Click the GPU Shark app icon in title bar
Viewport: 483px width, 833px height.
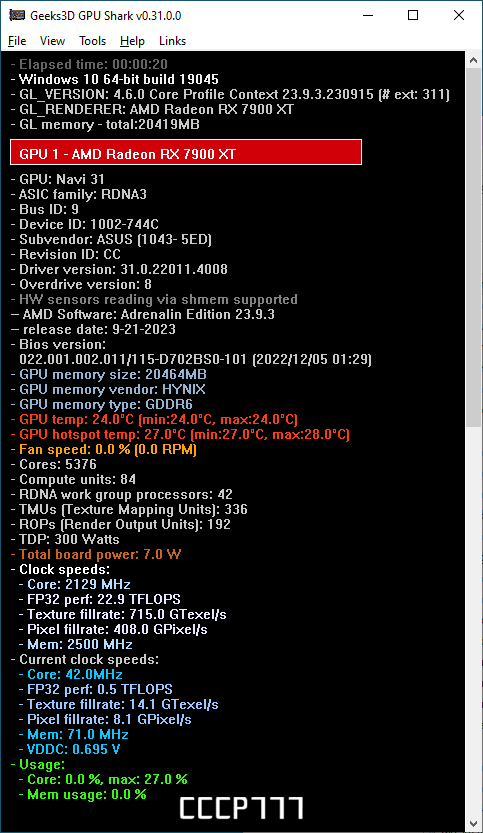pyautogui.click(x=16, y=15)
